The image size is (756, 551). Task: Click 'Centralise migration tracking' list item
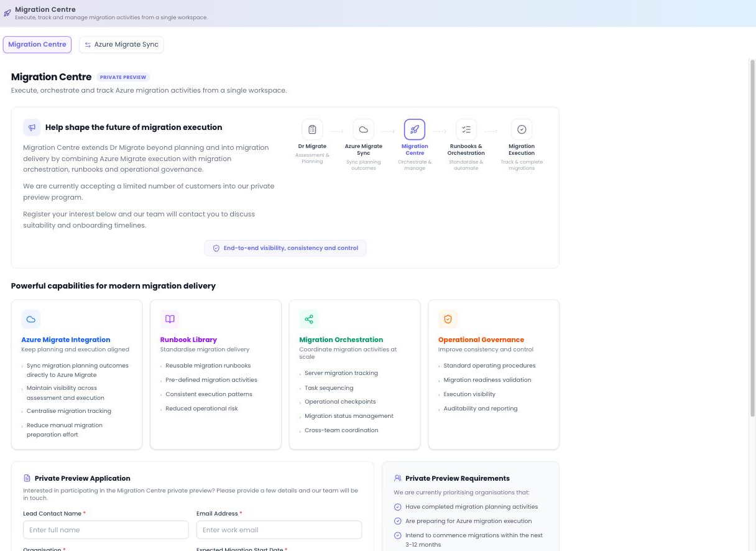point(69,411)
